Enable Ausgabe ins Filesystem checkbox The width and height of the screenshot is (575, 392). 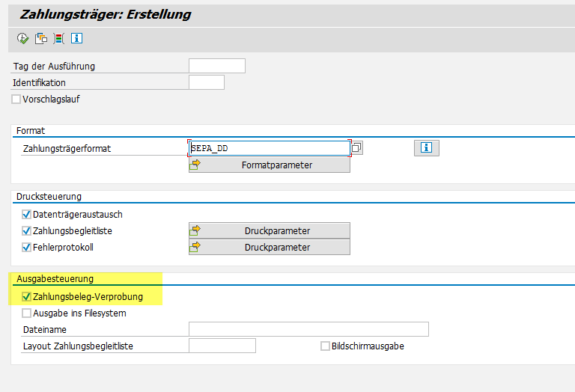coord(27,313)
